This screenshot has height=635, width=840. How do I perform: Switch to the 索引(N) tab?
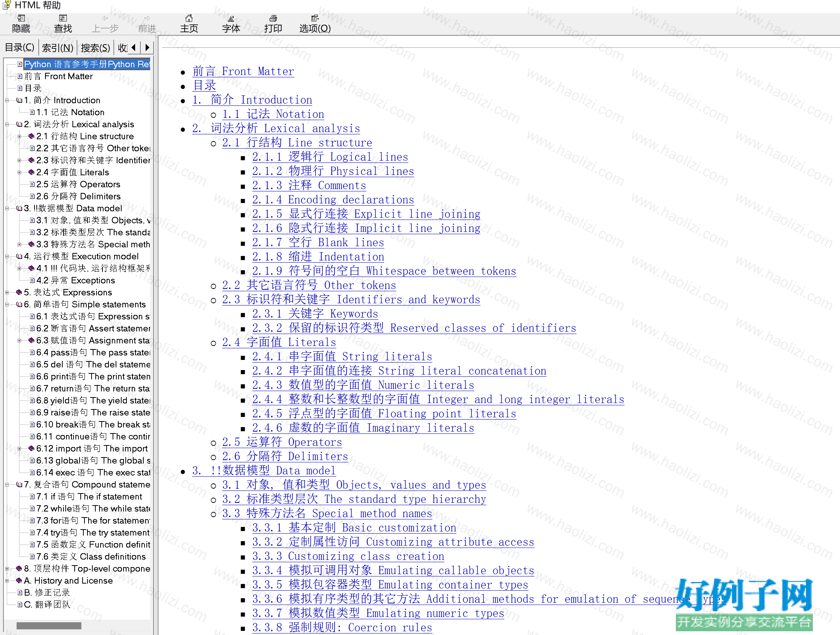click(57, 48)
